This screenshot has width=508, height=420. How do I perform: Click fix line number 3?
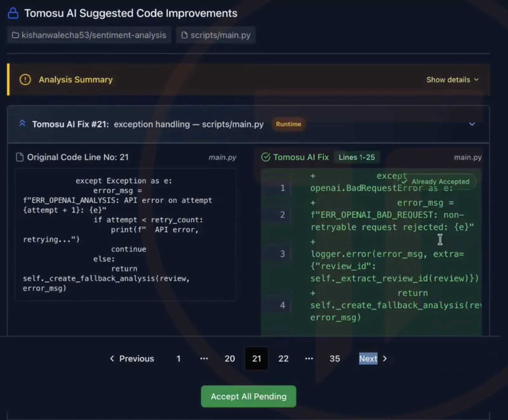point(282,254)
